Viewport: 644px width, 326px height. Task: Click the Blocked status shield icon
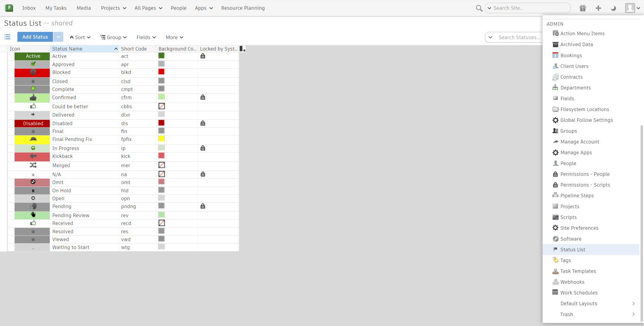coord(33,72)
